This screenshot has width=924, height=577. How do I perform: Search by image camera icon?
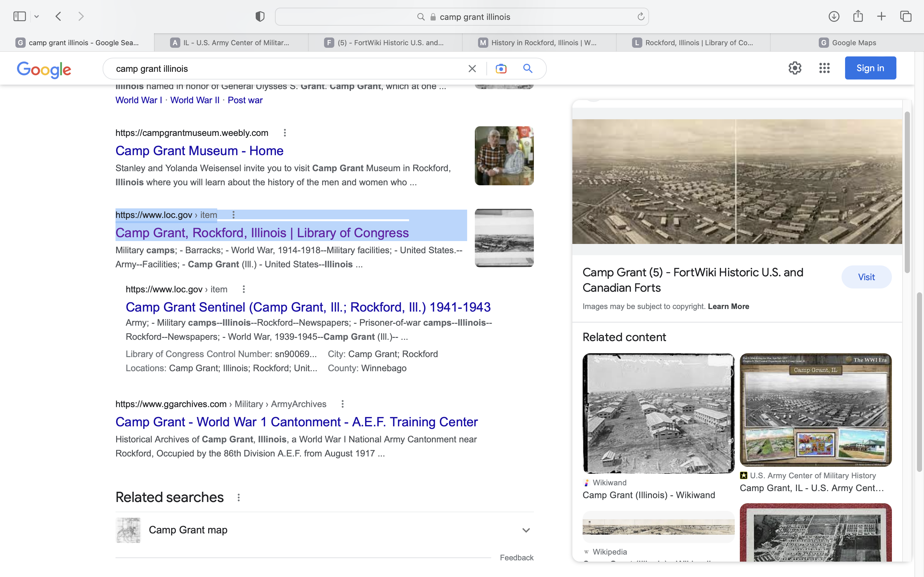click(501, 69)
